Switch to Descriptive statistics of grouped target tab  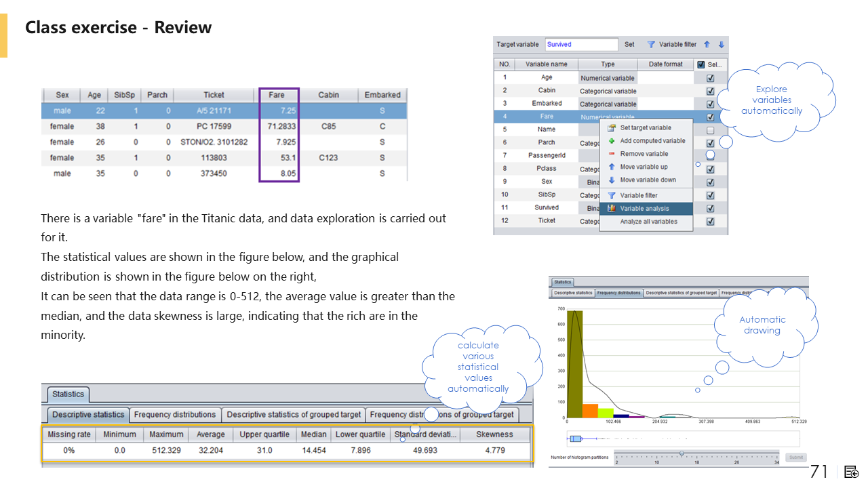[294, 415]
